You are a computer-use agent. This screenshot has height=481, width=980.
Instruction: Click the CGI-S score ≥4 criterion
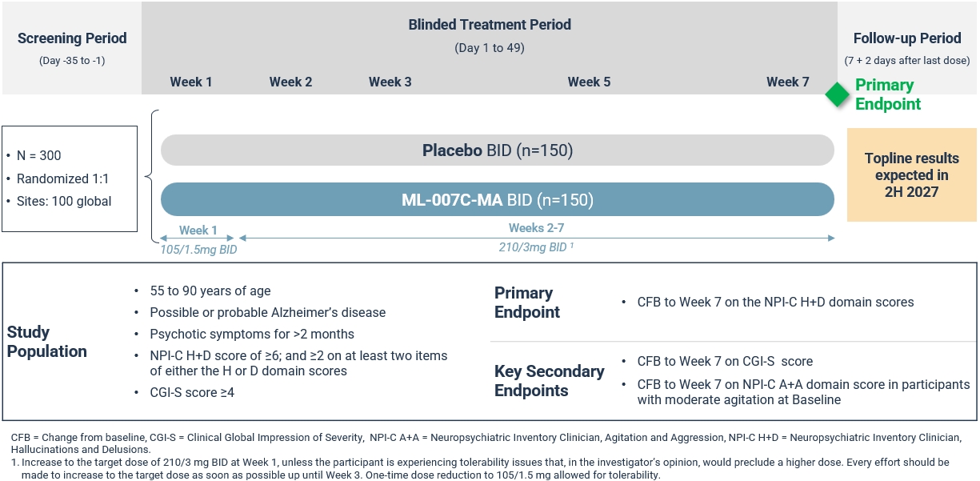pyautogui.click(x=192, y=392)
